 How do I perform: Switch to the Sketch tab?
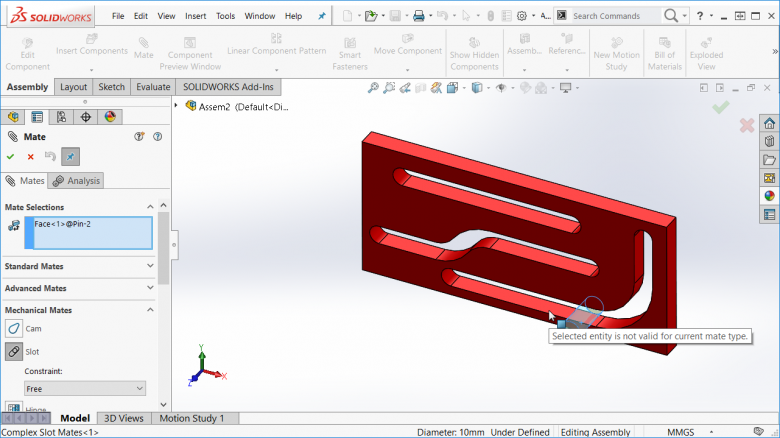pyautogui.click(x=111, y=87)
